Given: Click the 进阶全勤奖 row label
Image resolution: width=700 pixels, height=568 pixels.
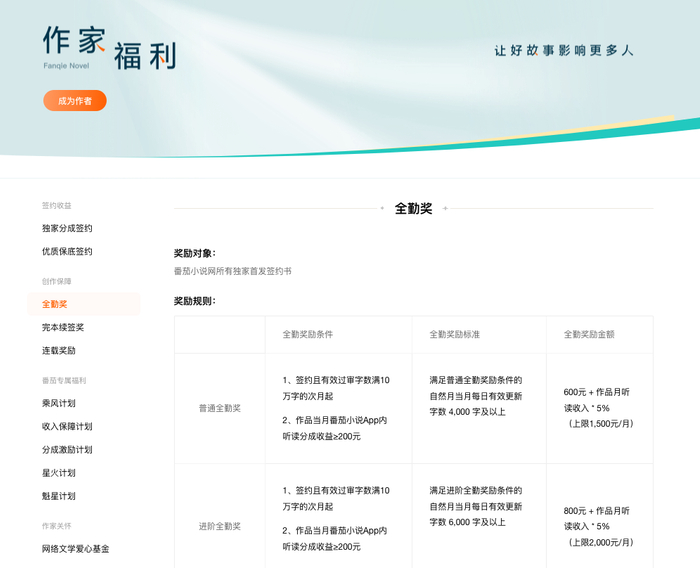Looking at the screenshot, I should pyautogui.click(x=220, y=526).
